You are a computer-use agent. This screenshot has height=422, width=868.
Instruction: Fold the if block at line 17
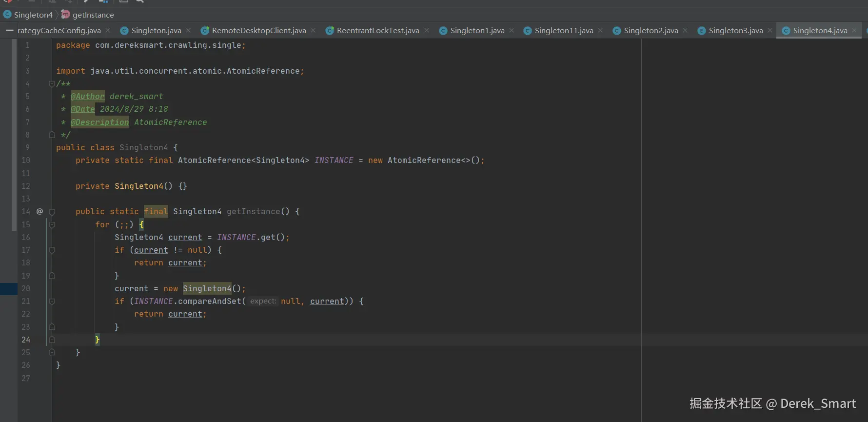pyautogui.click(x=52, y=250)
